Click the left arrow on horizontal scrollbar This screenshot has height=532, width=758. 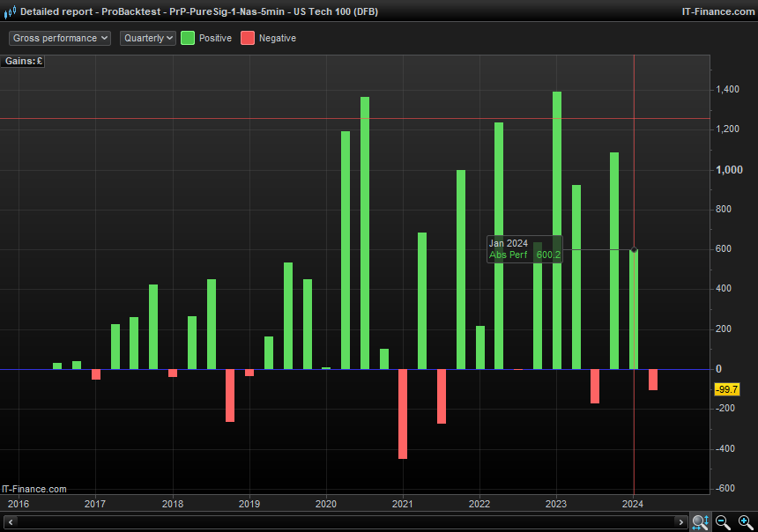(10, 521)
